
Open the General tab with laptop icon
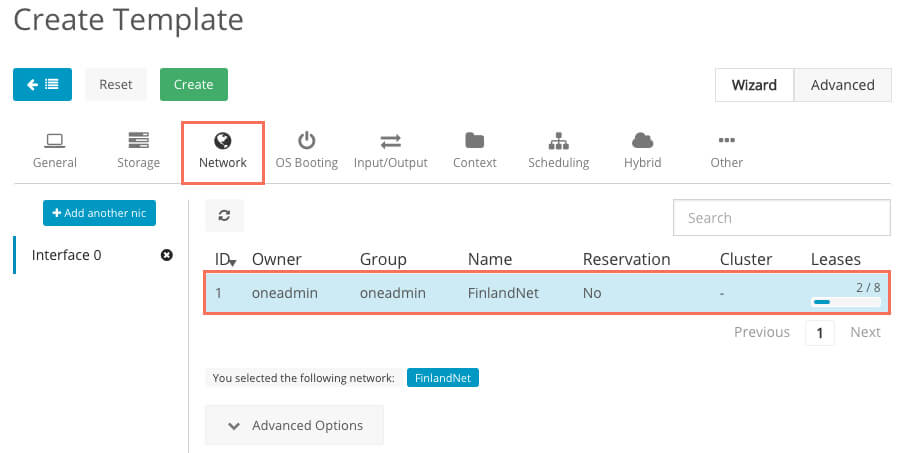(54, 150)
